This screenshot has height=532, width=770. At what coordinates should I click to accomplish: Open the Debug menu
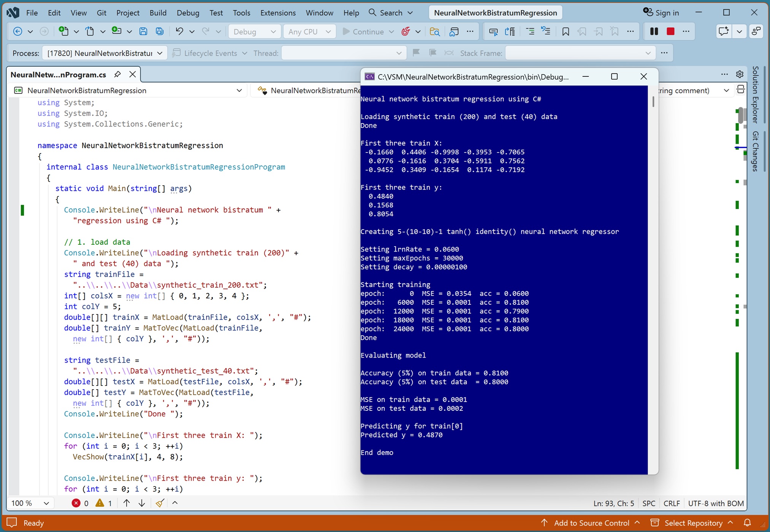pyautogui.click(x=188, y=13)
